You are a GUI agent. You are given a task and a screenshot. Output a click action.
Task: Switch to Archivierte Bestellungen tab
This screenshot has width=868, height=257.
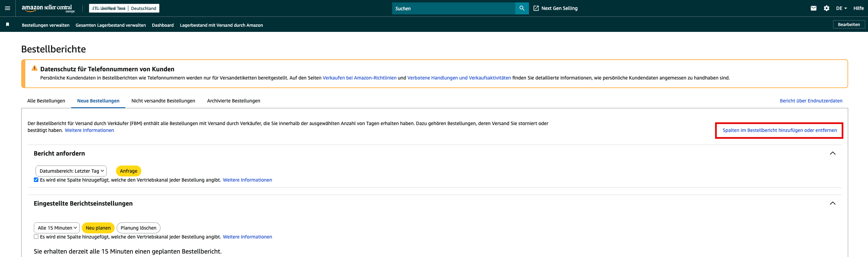tap(234, 101)
